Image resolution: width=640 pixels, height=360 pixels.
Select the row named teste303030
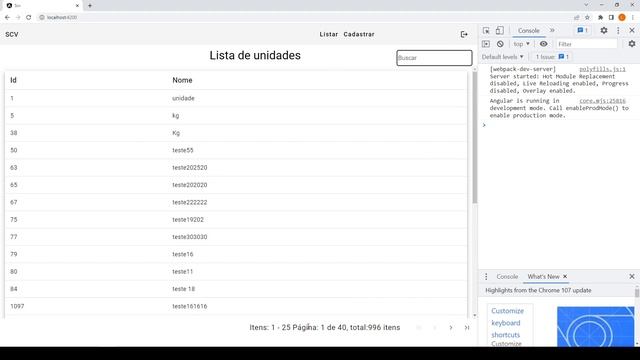pos(236,237)
